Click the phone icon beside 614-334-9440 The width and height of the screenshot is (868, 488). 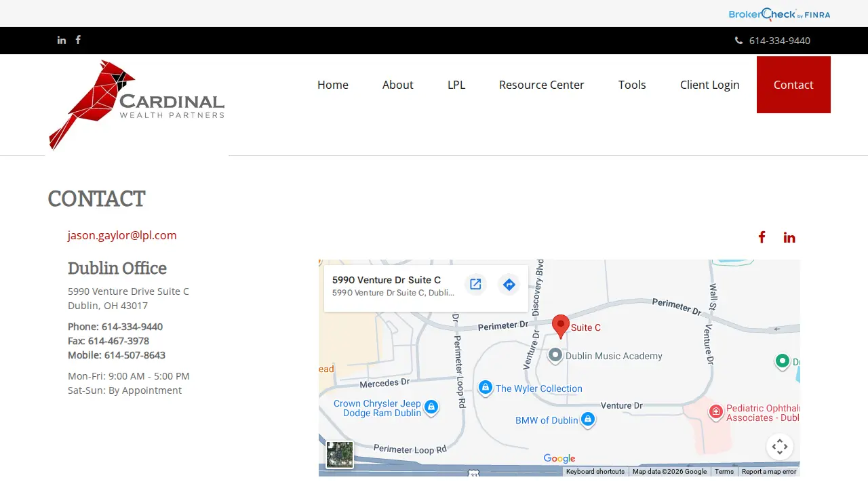coord(738,41)
